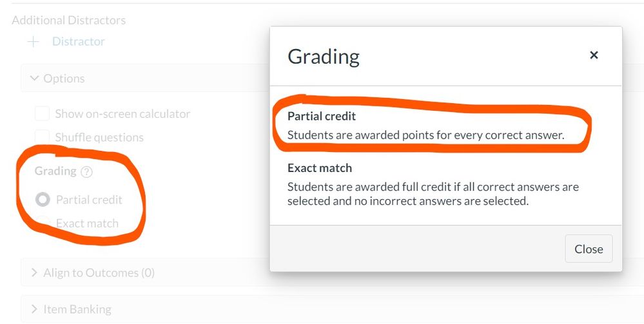
Task: Click the Grading dialog title text
Action: click(x=324, y=57)
